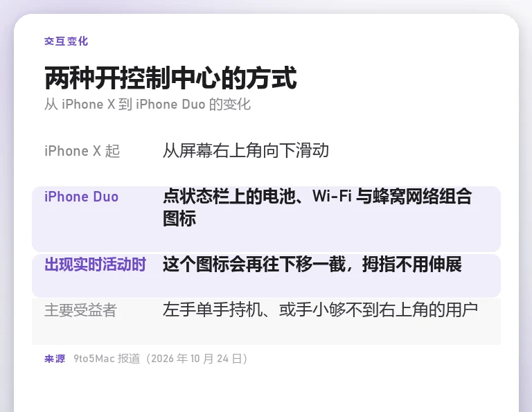This screenshot has height=412, width=532.
Task: Click the label 主要受益者
Action: [81, 310]
